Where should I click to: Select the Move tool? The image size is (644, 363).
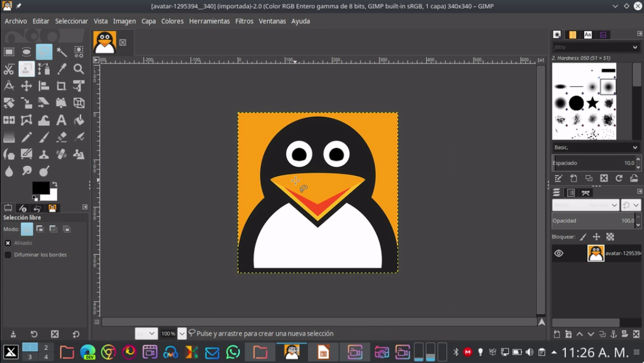pyautogui.click(x=26, y=86)
